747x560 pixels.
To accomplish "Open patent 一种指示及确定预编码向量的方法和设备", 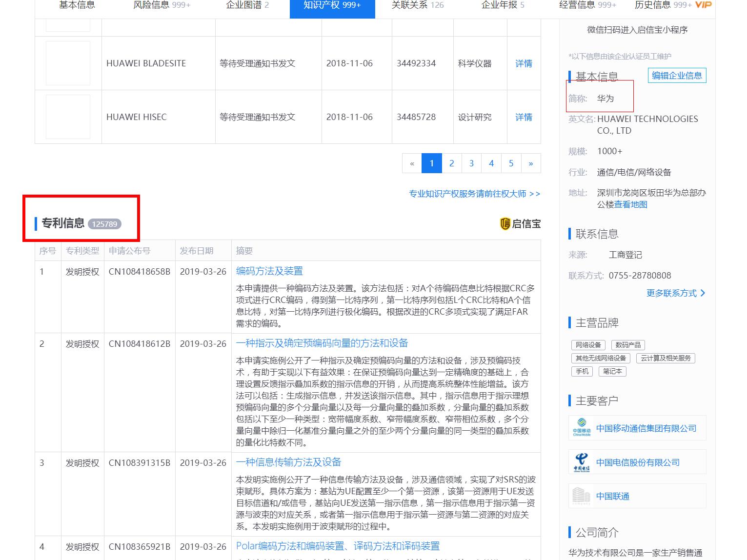I will pyautogui.click(x=322, y=343).
